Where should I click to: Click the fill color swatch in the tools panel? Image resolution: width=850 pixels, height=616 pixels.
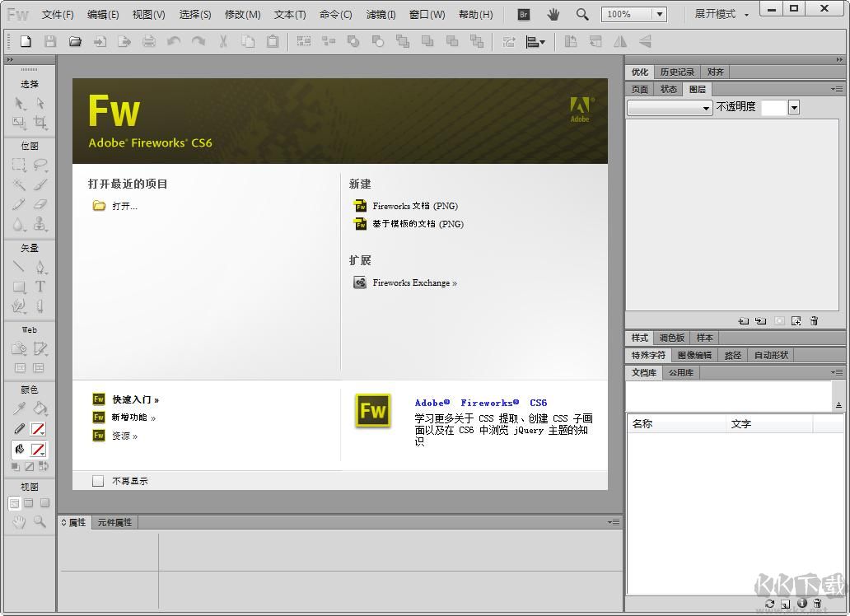pyautogui.click(x=39, y=450)
